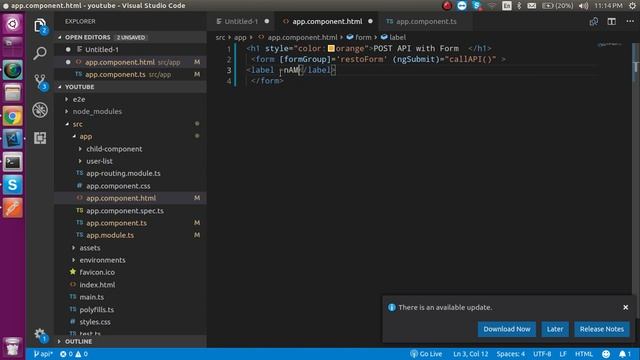The width and height of the screenshot is (640, 360).
Task: Change indentation via Spaces: 4
Action: 511,354
